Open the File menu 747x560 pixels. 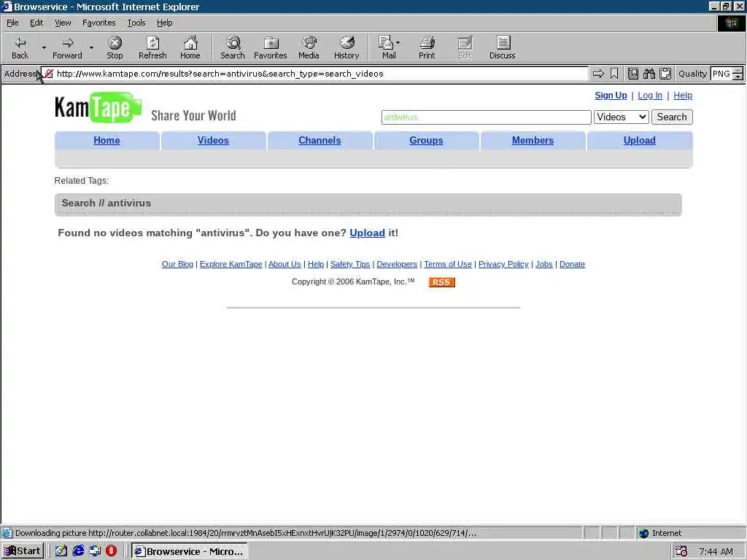(12, 23)
